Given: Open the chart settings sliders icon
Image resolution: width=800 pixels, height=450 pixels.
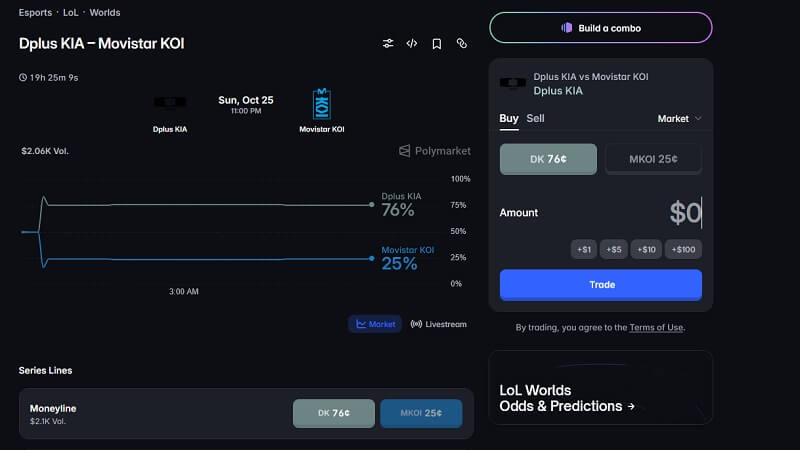Looking at the screenshot, I should [x=388, y=43].
